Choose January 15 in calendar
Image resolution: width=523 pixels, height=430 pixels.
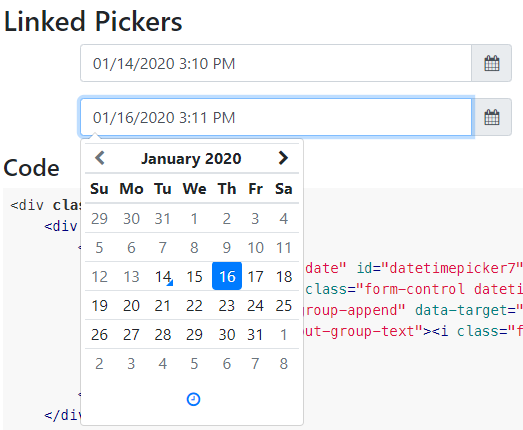coord(194,276)
